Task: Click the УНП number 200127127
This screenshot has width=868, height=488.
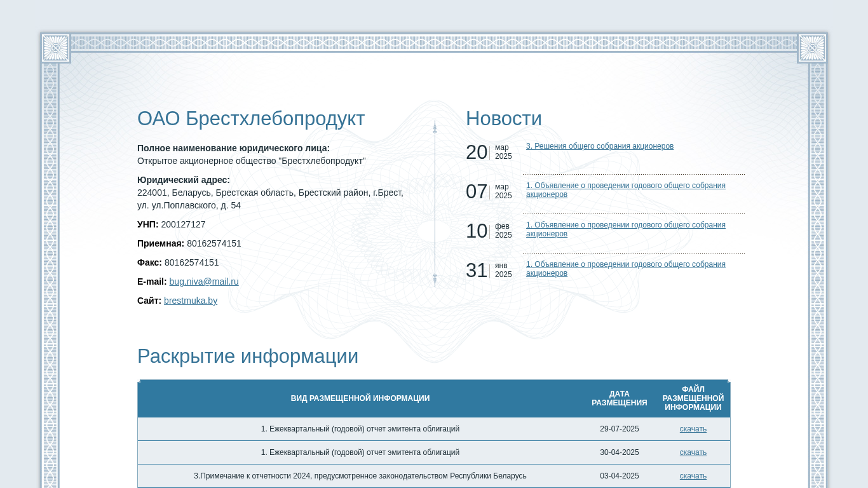Action: pyautogui.click(x=183, y=224)
